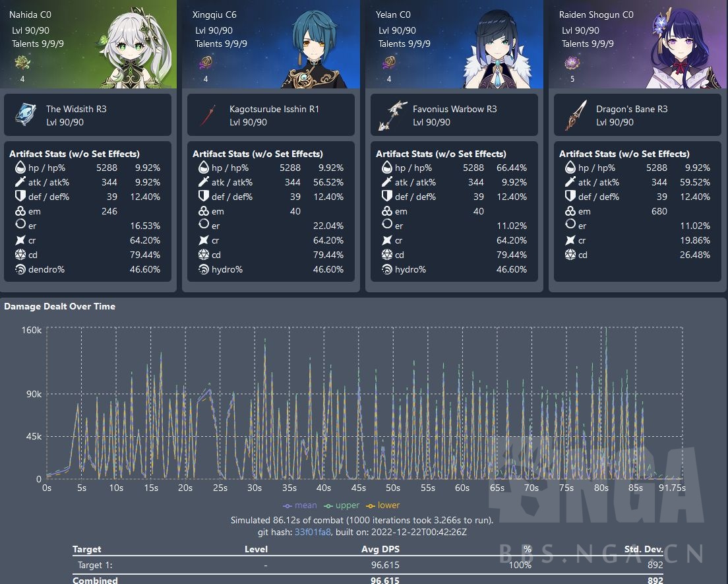This screenshot has height=584, width=728.
Task: Click Xingqiu's artifact set icon
Action: tap(205, 63)
